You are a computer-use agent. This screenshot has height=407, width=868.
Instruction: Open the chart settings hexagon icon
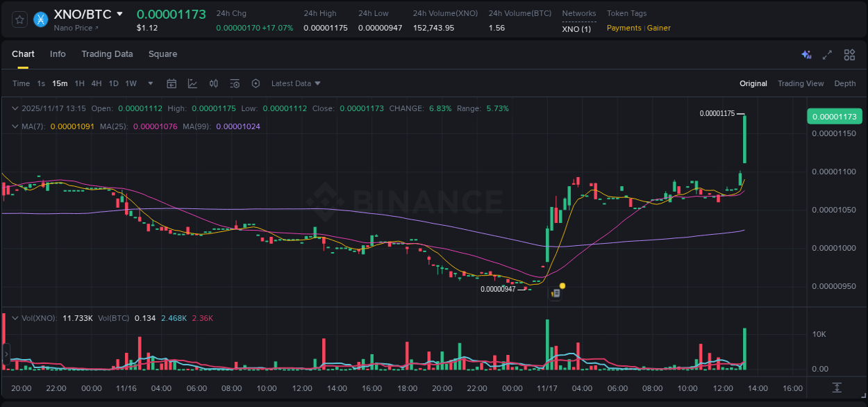256,83
